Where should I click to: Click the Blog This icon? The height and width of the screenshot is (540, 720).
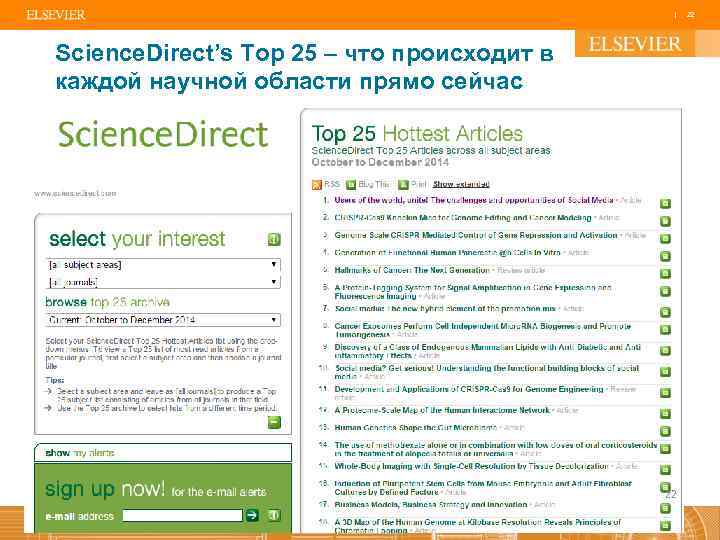pyautogui.click(x=351, y=185)
